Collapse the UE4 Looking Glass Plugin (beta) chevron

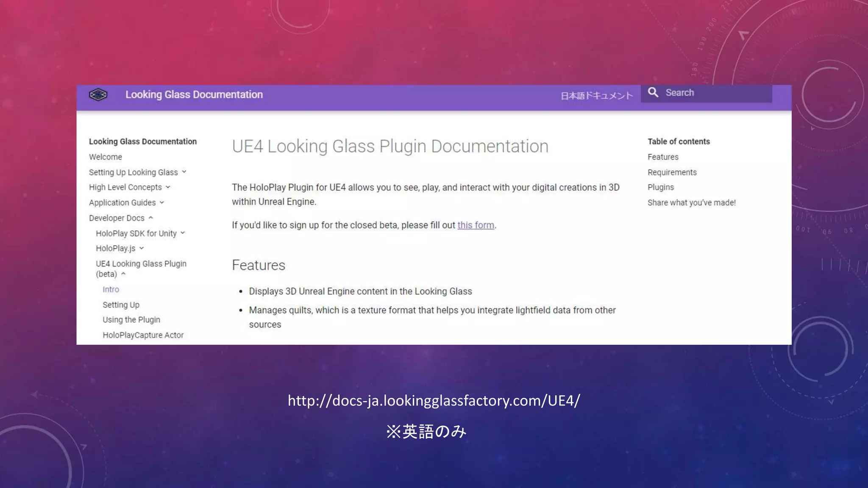[123, 274]
